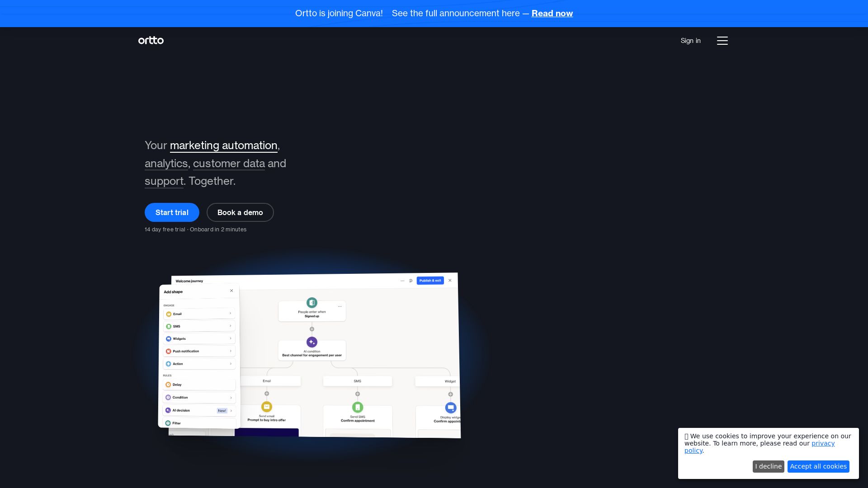Expand the Action row chevron
Viewport: 868px width, 488px height.
click(231, 364)
